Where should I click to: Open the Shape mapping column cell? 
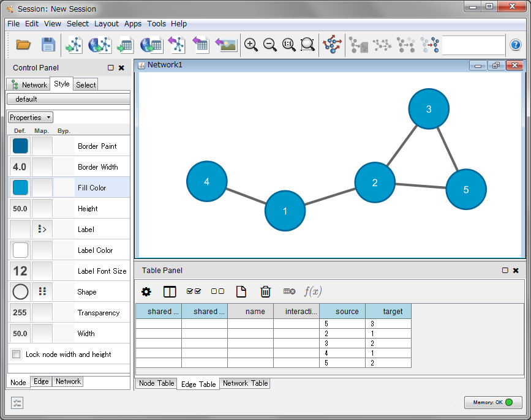click(42, 291)
